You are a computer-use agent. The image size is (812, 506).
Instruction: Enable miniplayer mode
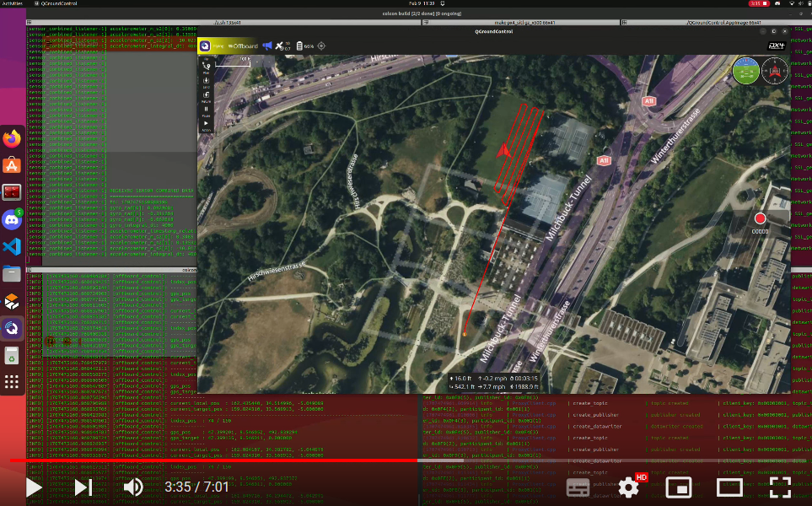pyautogui.click(x=679, y=488)
